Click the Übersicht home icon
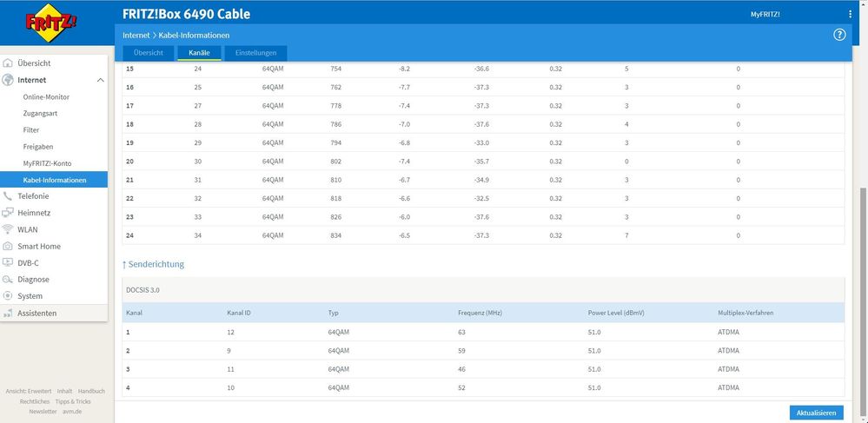 coord(8,63)
